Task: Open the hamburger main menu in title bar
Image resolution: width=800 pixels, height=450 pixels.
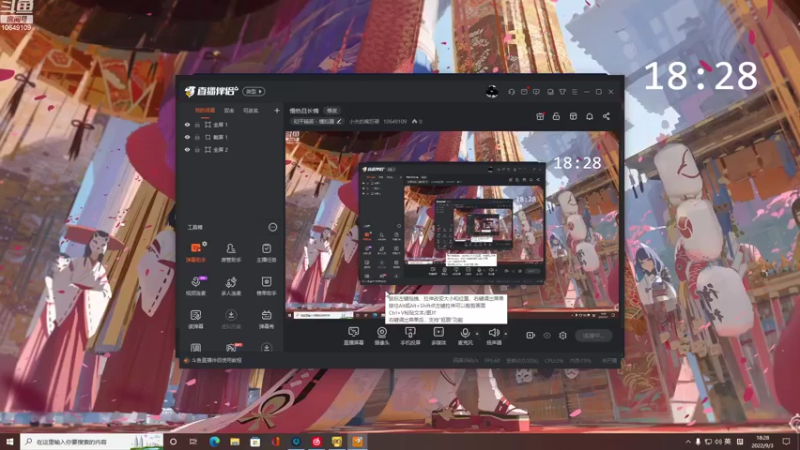Action: [574, 92]
